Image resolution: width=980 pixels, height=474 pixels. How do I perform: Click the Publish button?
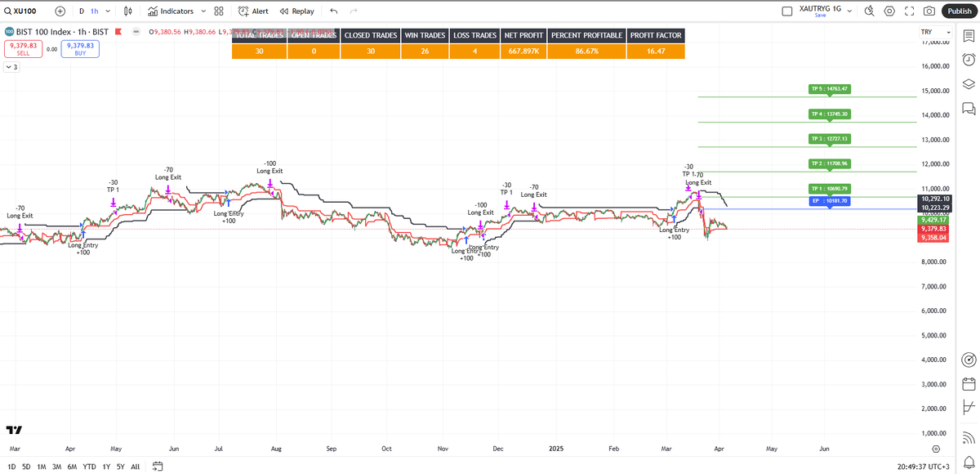(x=958, y=11)
